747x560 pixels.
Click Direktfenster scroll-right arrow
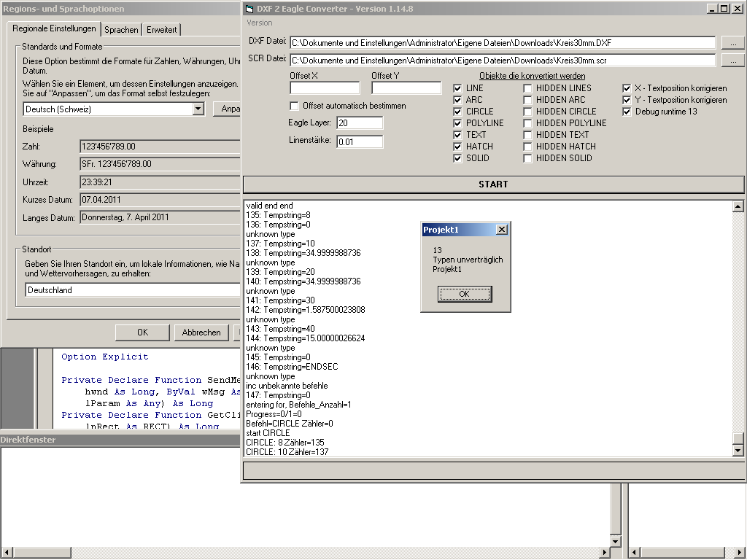pos(605,553)
